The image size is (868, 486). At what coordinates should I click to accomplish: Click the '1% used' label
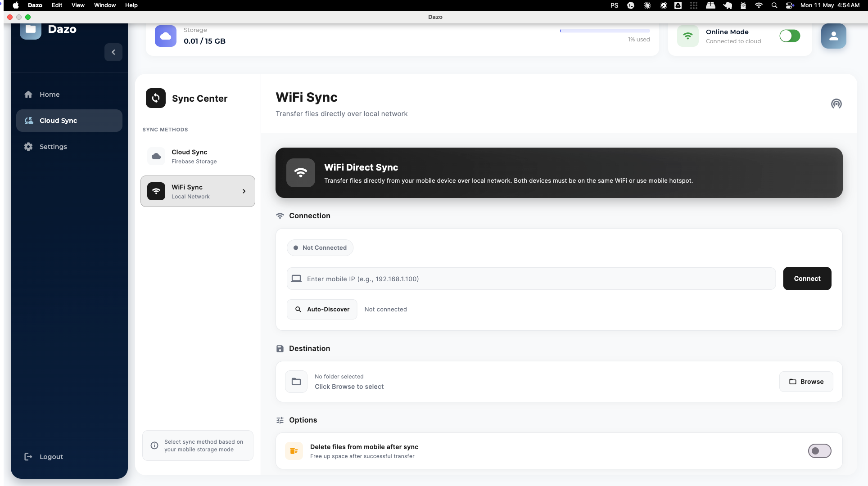pyautogui.click(x=639, y=40)
